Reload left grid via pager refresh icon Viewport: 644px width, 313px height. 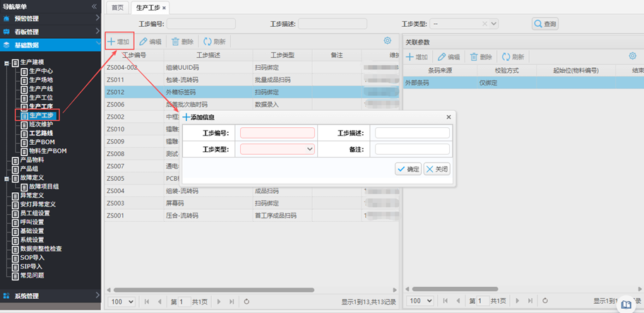click(x=246, y=302)
